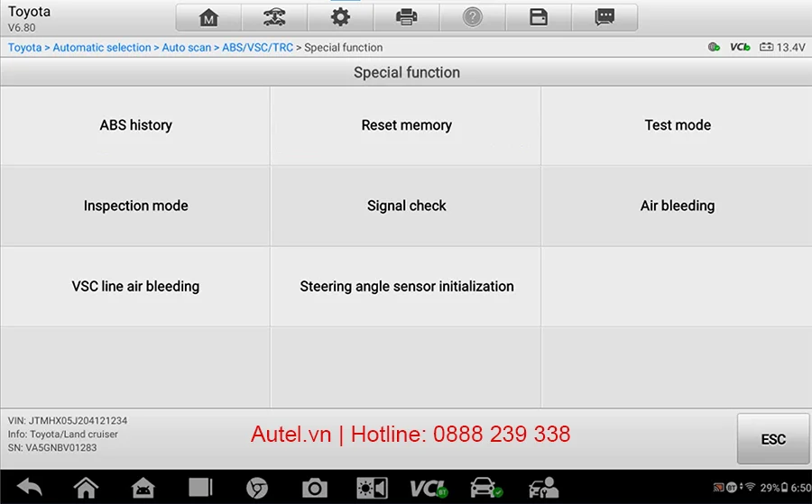
Task: Go to Auto scan breadcrumb link
Action: pyautogui.click(x=187, y=48)
